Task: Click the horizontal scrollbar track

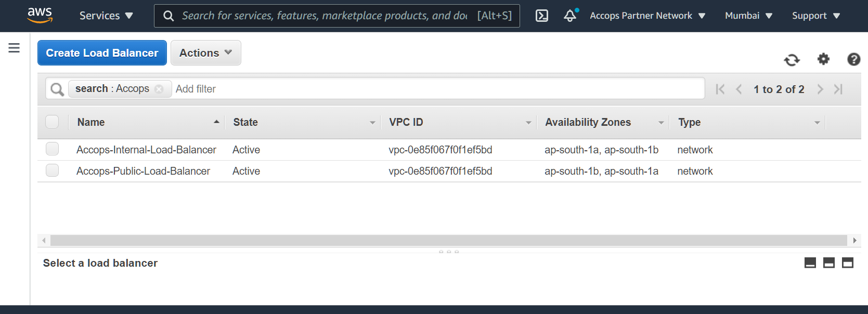Action: point(448,240)
